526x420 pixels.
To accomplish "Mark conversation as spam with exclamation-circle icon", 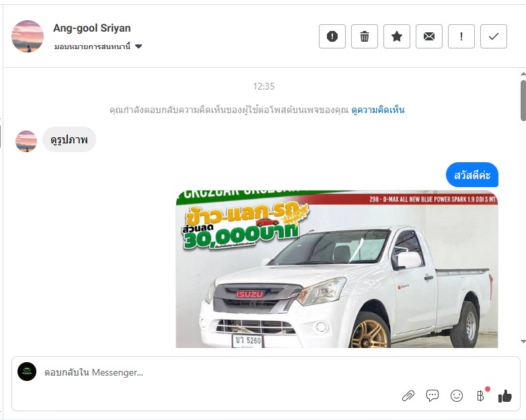I will [x=332, y=36].
